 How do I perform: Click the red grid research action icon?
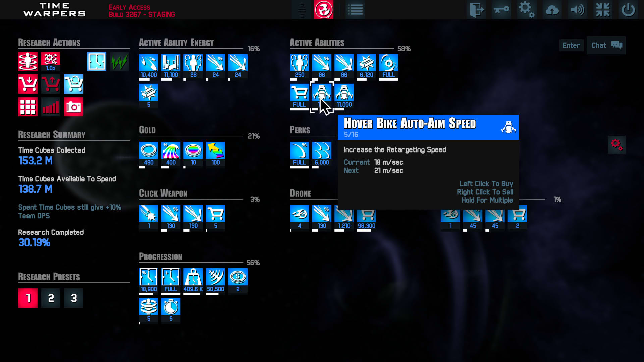pyautogui.click(x=28, y=107)
